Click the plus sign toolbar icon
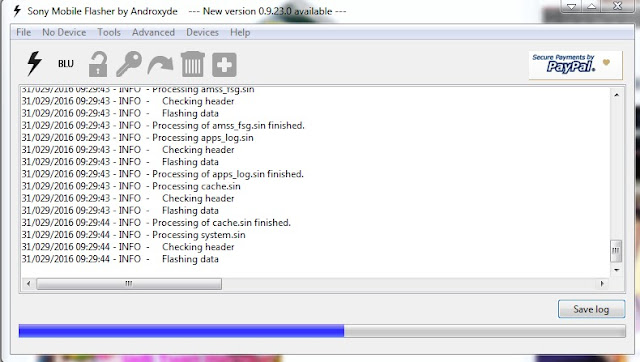Image resolution: width=640 pixels, height=362 pixels. [x=224, y=65]
